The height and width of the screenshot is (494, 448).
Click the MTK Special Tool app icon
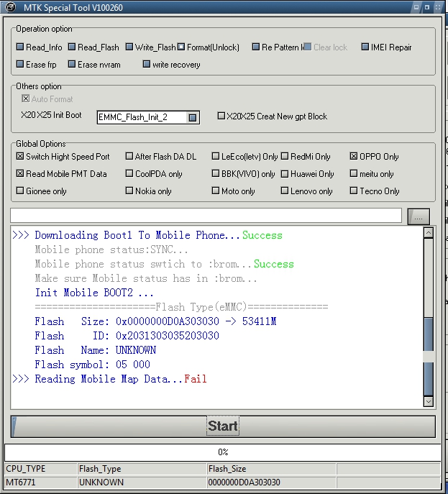click(10, 6)
